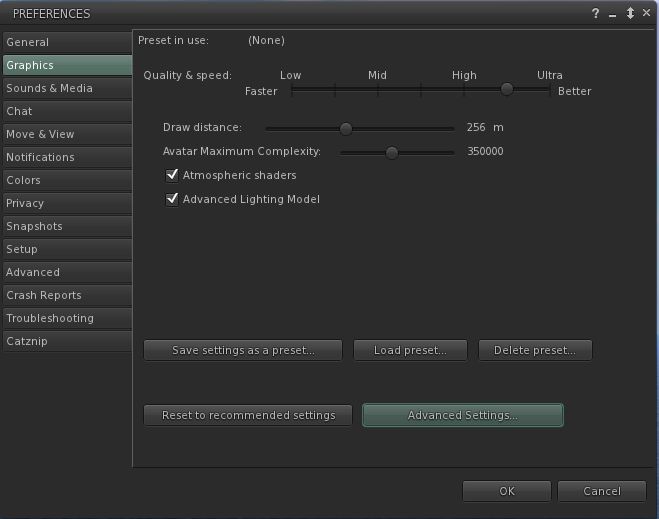This screenshot has width=659, height=519.
Task: Click the Avatar Maximum Complexity slider handle
Action: [392, 152]
